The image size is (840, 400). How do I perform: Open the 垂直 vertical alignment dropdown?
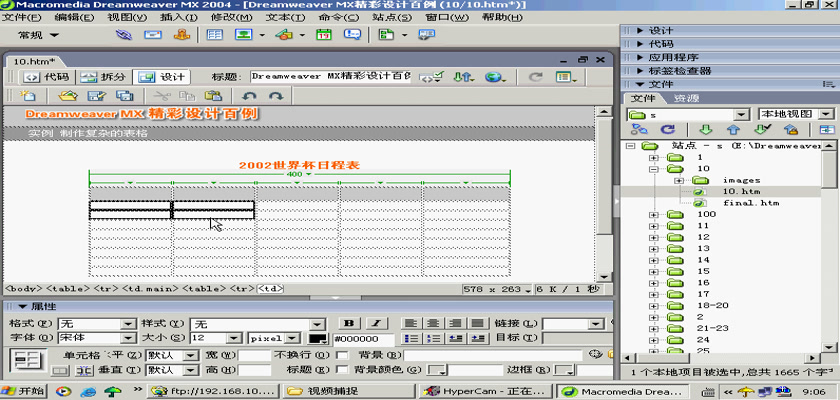point(192,370)
